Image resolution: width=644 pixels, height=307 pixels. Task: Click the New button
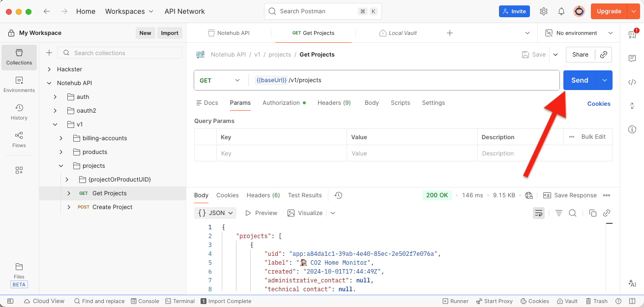point(146,33)
